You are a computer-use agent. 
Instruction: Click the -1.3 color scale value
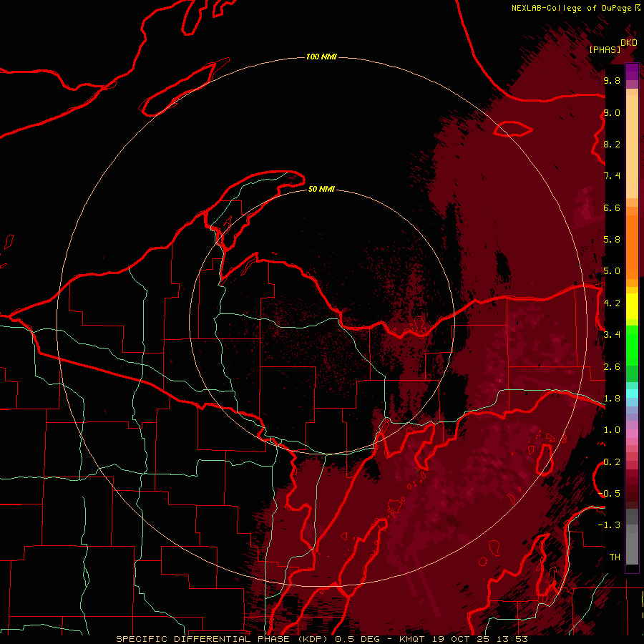click(609, 525)
